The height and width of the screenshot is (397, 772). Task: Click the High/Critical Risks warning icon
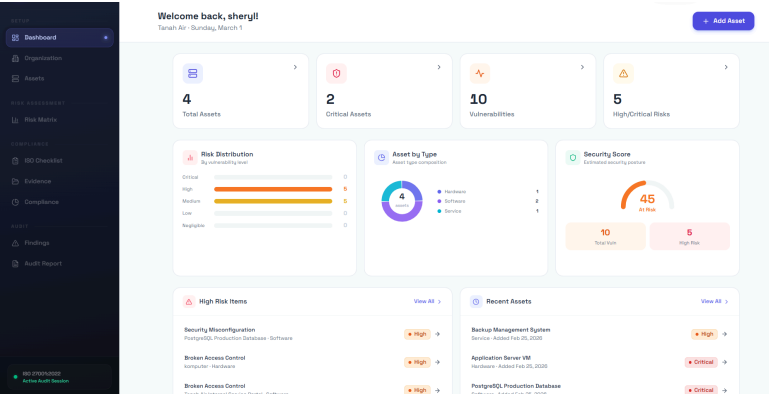[x=623, y=73]
